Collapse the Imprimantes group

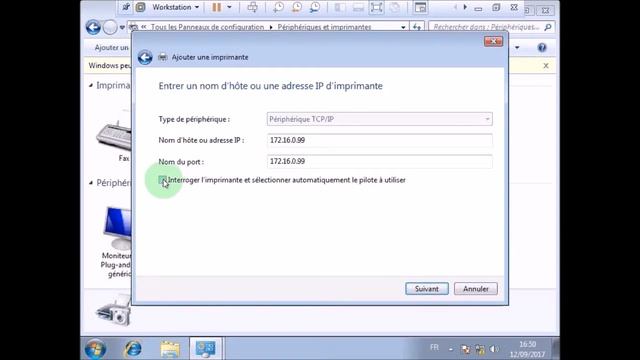pos(91,85)
